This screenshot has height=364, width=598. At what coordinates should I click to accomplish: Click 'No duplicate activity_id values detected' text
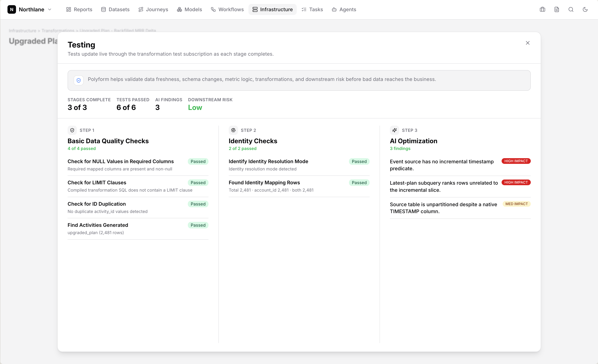107,212
